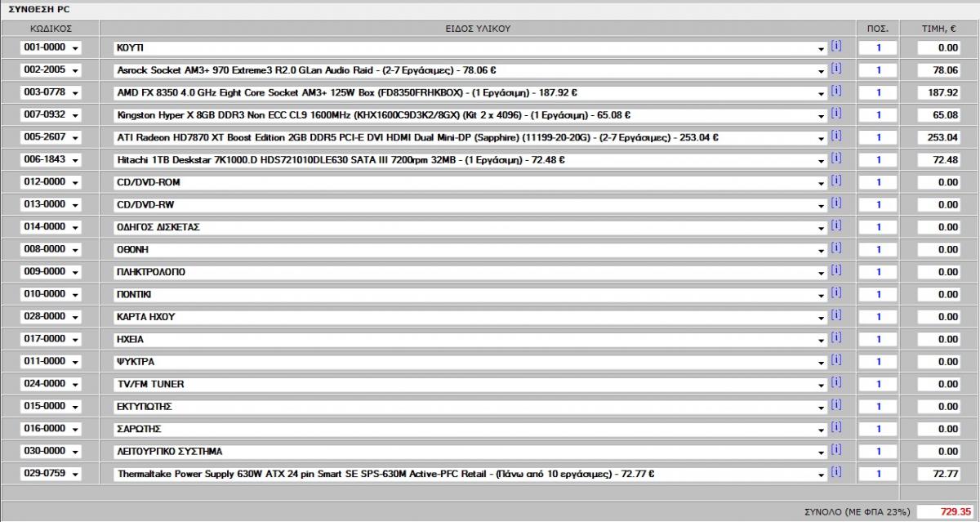Show info [i] for ΠΛΗΚΤΡΟΛΟΓΙΟ row
This screenshot has height=522, width=980.
pyautogui.click(x=835, y=270)
